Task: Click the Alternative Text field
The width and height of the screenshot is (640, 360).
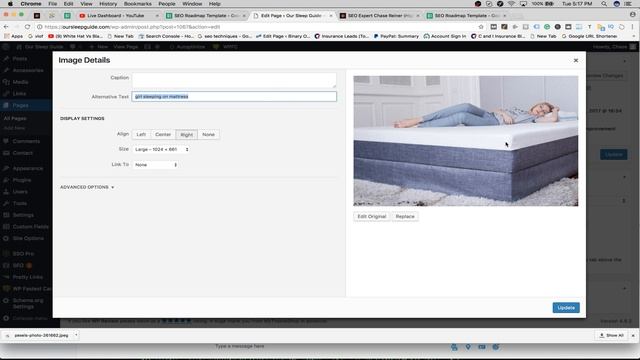Action: point(234,96)
